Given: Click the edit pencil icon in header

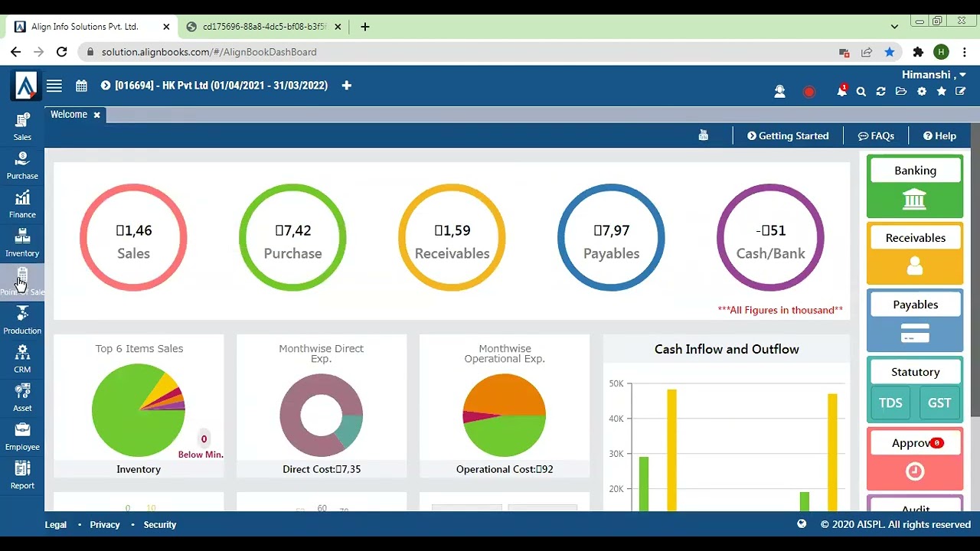Looking at the screenshot, I should [961, 92].
